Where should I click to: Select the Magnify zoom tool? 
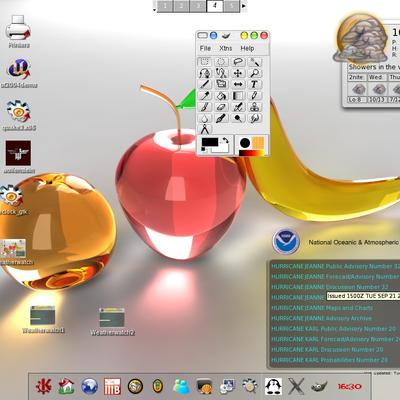click(x=255, y=73)
